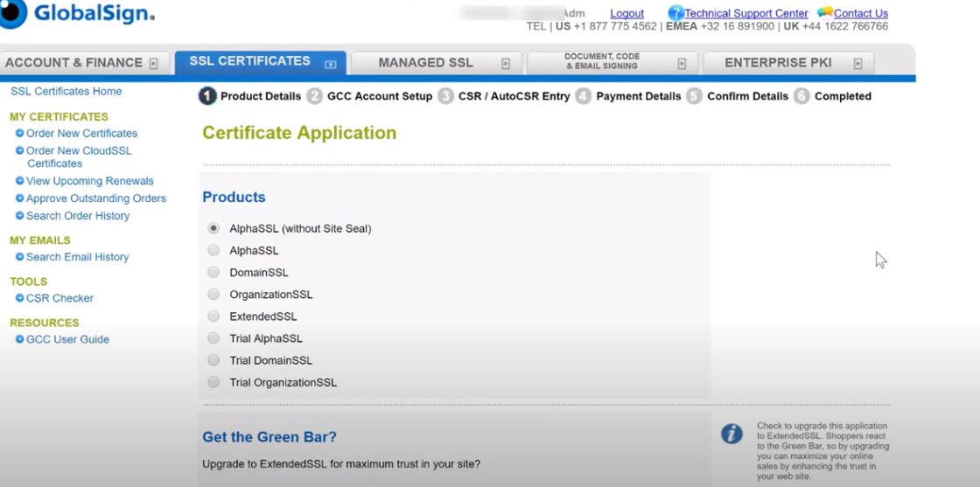Select the Trial OrganizationSSL radio button
980x487 pixels.
[x=213, y=382]
